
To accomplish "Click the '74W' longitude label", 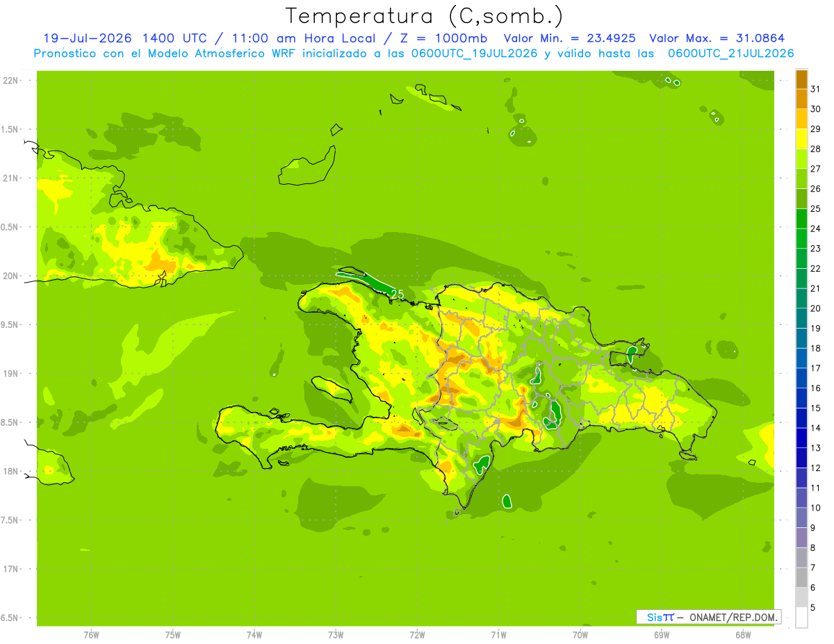I will click(x=254, y=635).
